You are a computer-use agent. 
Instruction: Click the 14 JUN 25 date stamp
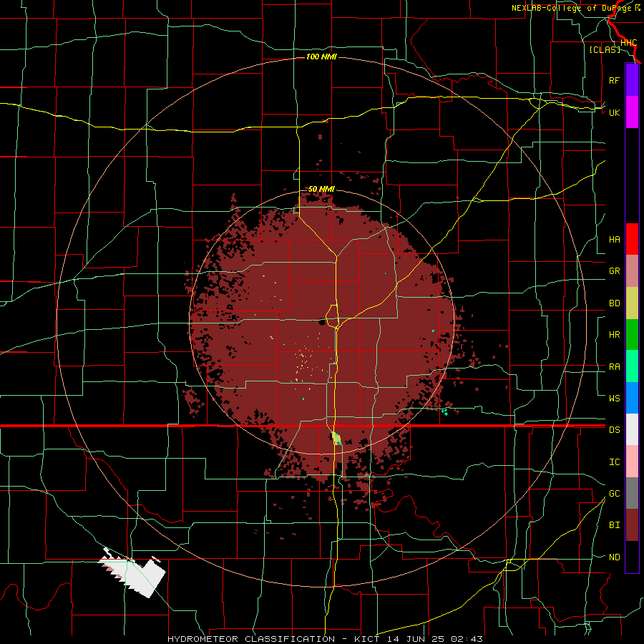click(x=415, y=639)
